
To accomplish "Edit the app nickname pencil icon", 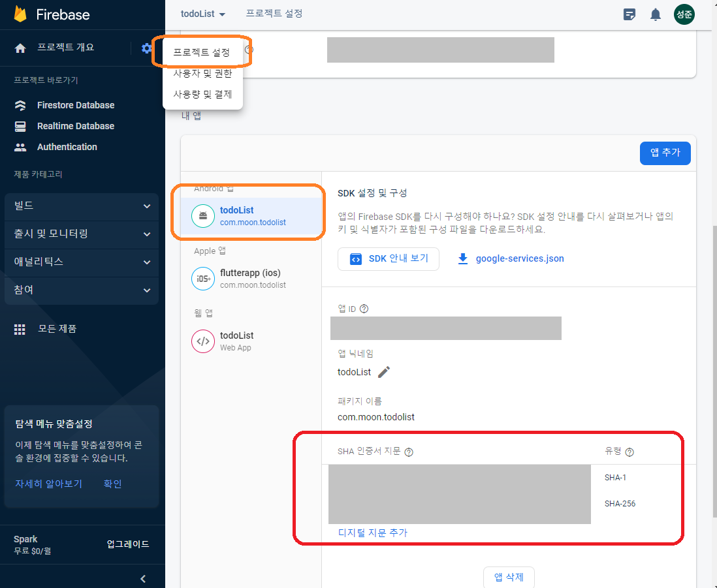I will point(384,372).
